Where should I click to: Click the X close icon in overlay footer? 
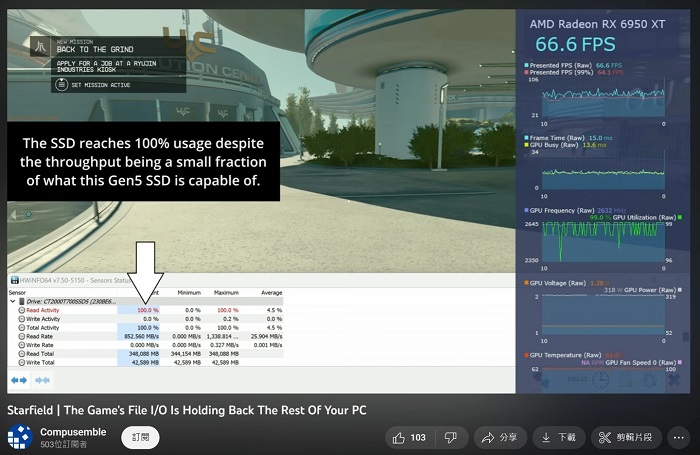674,380
